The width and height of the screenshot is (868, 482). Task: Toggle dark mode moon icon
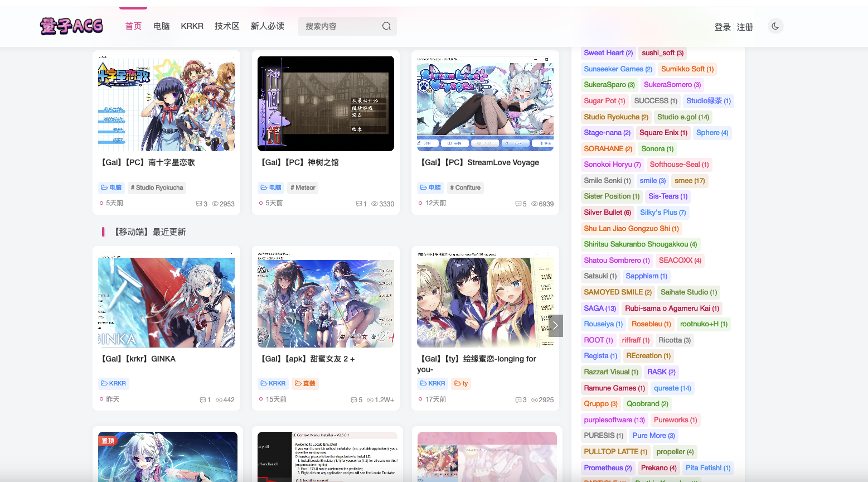pyautogui.click(x=775, y=26)
